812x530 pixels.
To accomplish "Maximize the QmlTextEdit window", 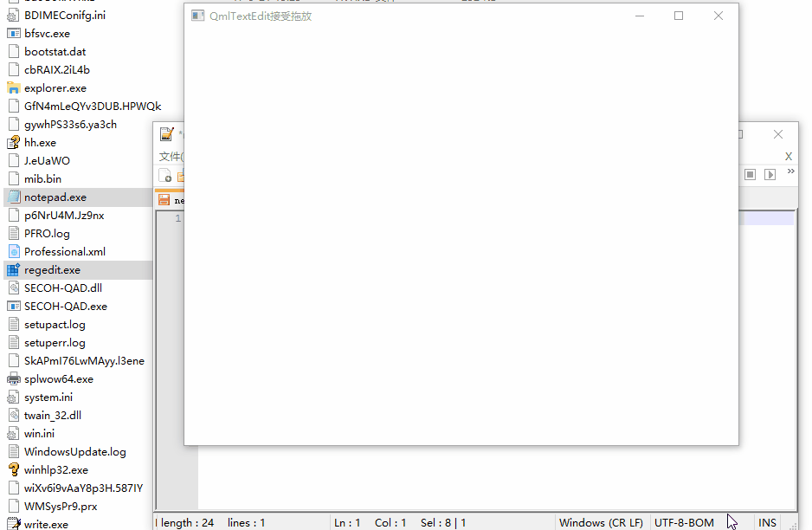I will [x=679, y=16].
